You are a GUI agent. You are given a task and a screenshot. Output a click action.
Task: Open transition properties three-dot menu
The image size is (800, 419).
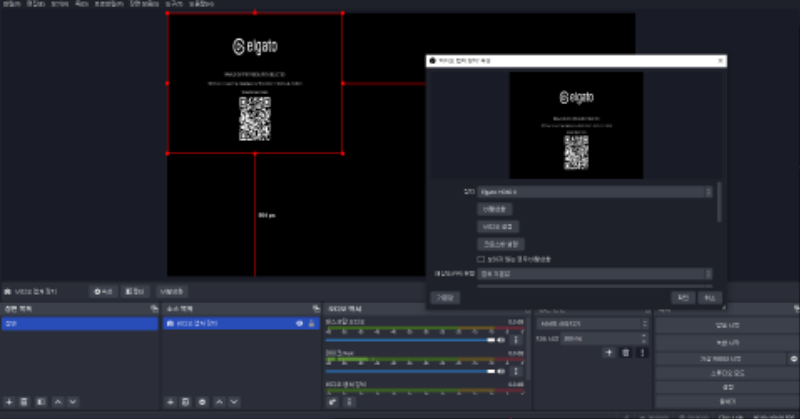click(x=642, y=353)
